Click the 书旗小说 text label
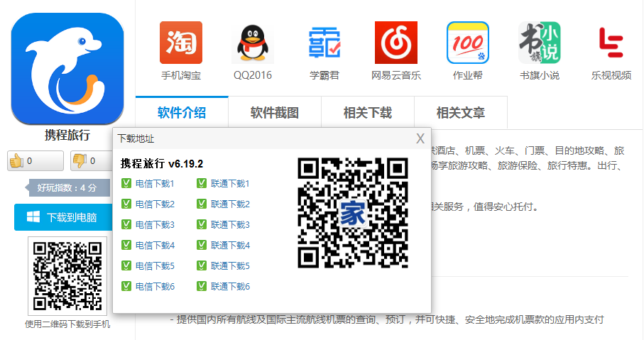The height and width of the screenshot is (340, 644). pos(539,75)
